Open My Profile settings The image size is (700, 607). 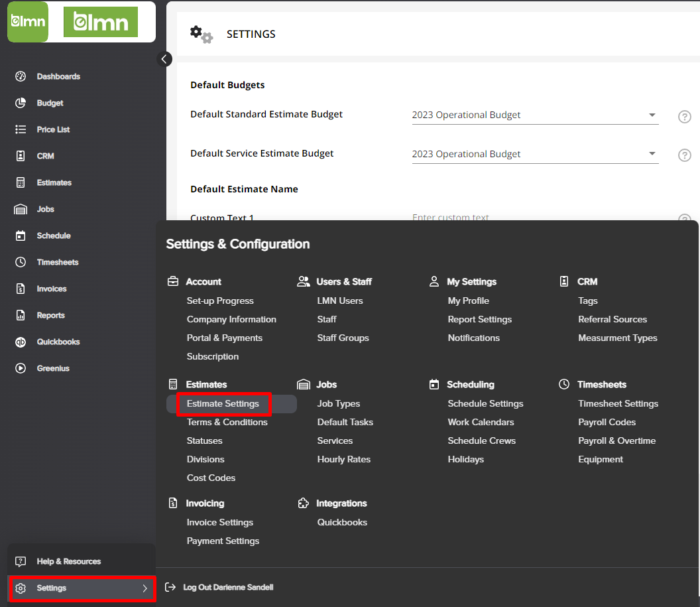coord(468,301)
